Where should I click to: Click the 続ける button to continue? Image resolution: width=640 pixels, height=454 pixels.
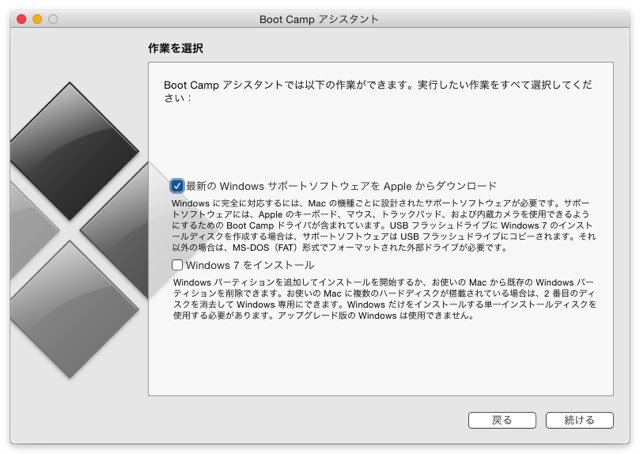click(579, 420)
